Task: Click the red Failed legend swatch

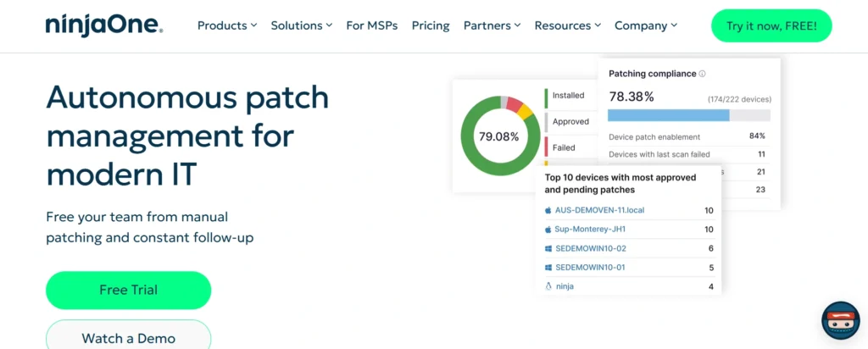Action: 546,147
